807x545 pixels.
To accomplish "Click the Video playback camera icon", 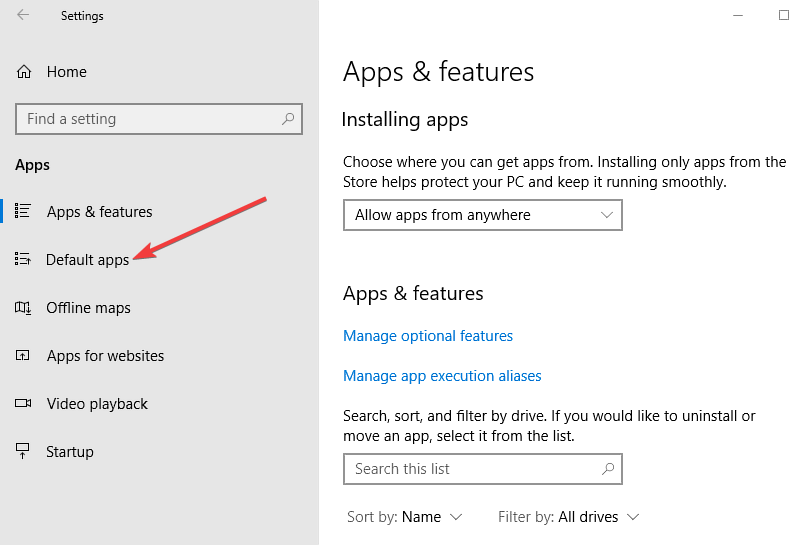I will (x=23, y=403).
